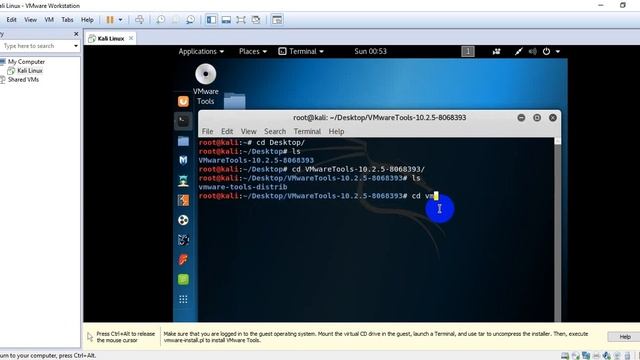Launch the green notes icon in dock
The image size is (640, 360).
[x=183, y=279]
